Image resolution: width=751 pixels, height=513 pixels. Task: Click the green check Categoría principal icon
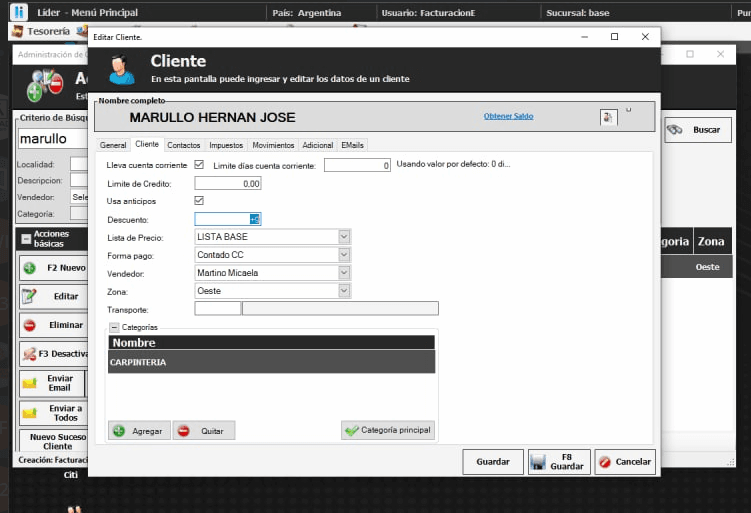[350, 431]
